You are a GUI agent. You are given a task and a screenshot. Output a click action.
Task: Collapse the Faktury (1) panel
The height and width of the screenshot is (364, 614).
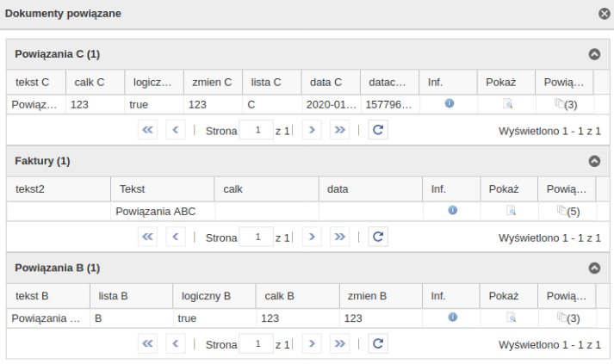(x=594, y=161)
